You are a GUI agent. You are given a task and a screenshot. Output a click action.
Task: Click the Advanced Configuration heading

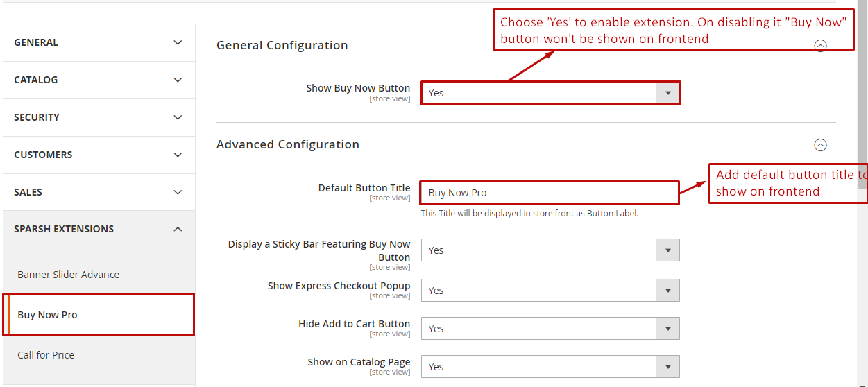287,144
